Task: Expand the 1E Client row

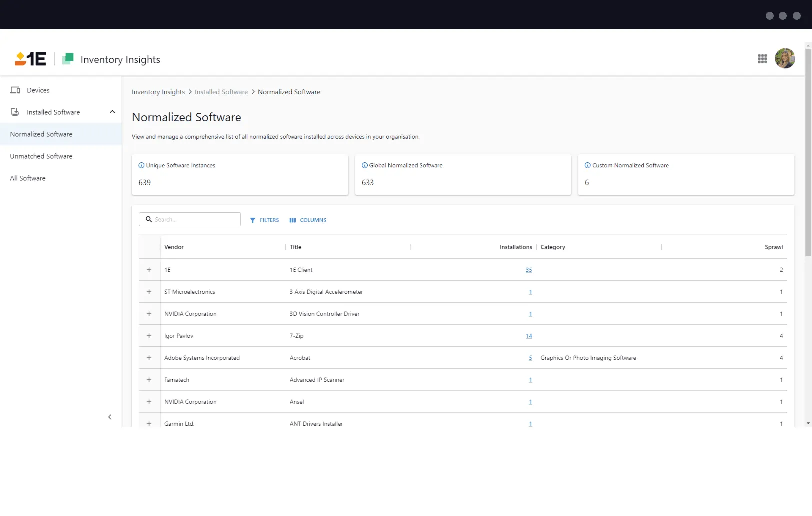Action: pyautogui.click(x=149, y=270)
